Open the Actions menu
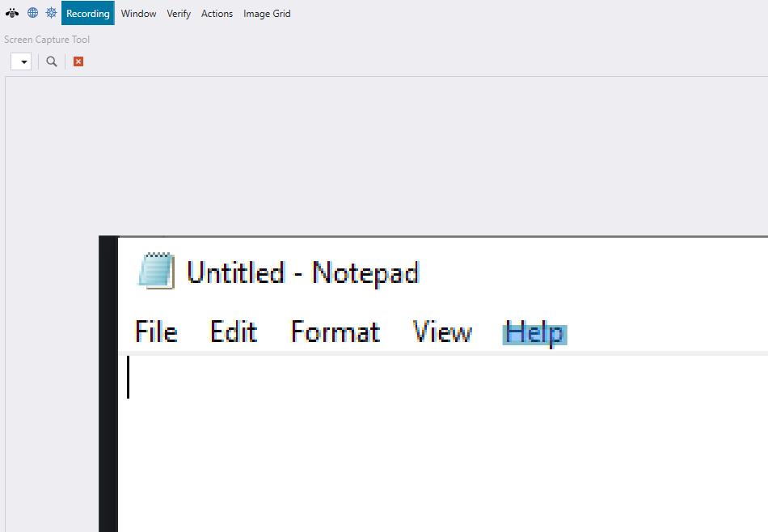 [217, 14]
